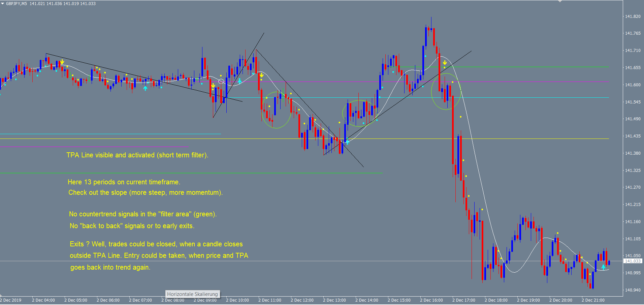Select the green horizontal line near 141.655
Viewport: 644px width, 305px height.
coord(505,67)
